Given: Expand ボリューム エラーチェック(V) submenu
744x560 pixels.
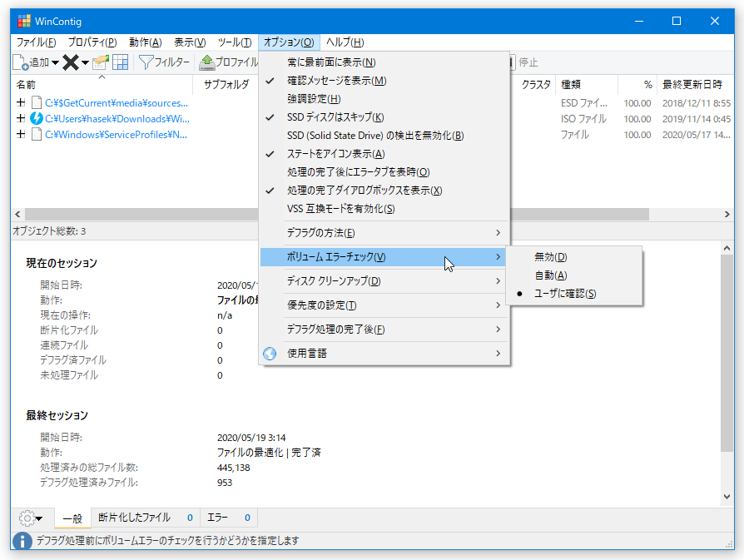Looking at the screenshot, I should coord(384,257).
